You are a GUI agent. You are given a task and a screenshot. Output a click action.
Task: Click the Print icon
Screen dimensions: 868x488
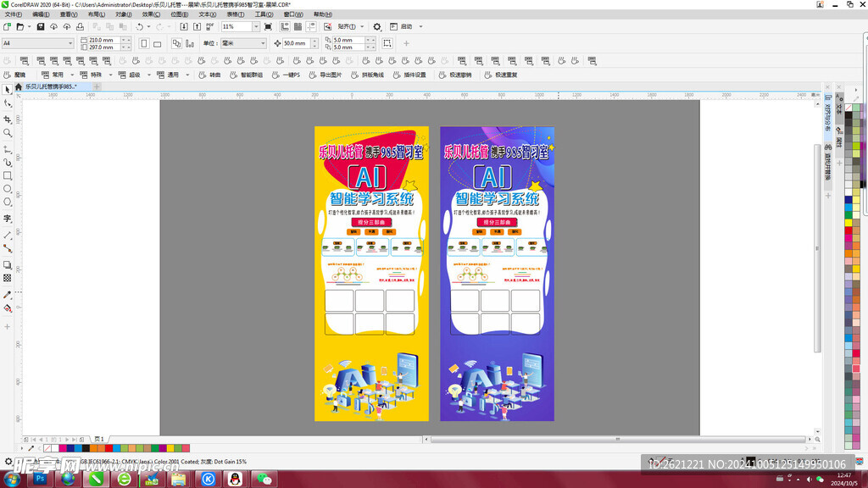(x=81, y=26)
